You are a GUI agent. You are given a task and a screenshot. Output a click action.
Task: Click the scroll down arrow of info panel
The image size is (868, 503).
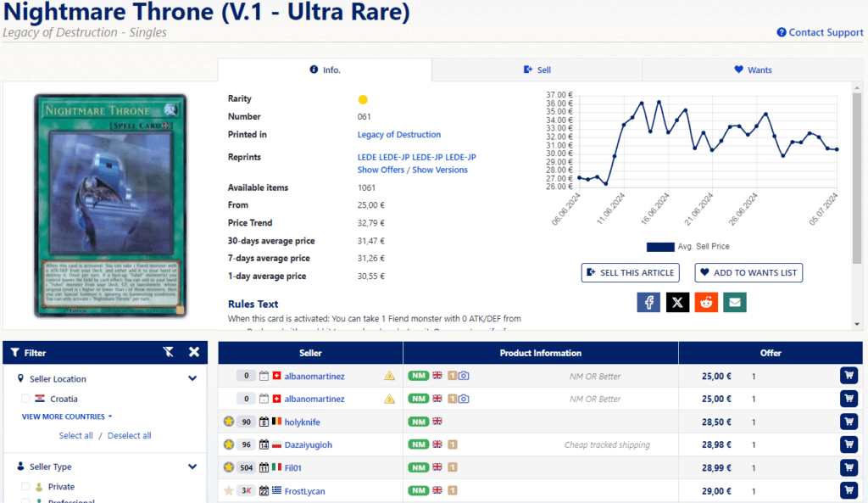[857, 324]
